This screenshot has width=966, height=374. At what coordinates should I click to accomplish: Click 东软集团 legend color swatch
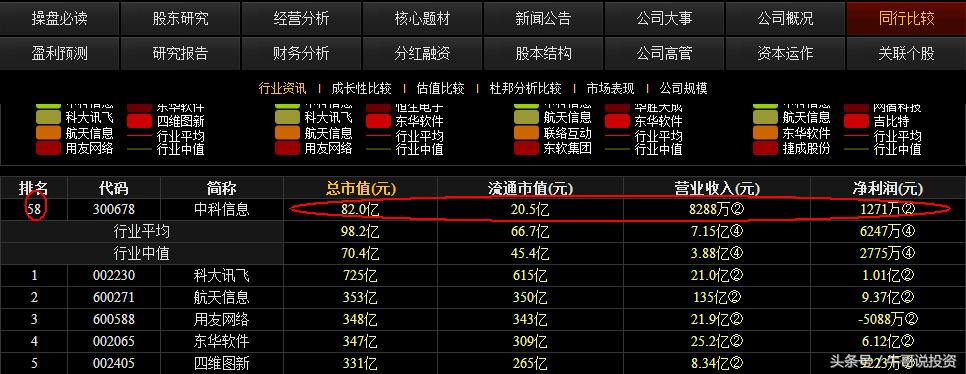coord(526,148)
